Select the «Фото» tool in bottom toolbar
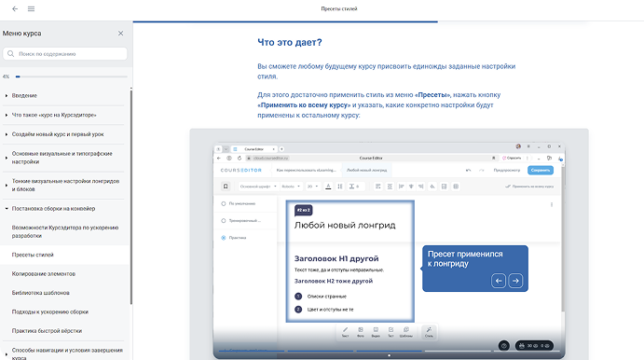Image resolution: width=644 pixels, height=360 pixels. coord(360,332)
